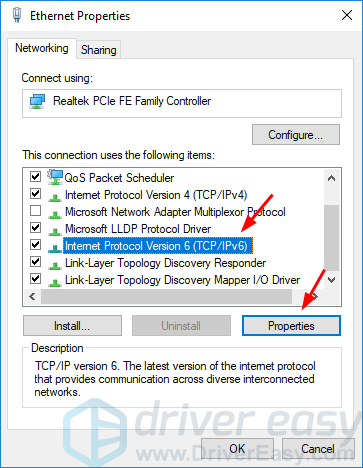Click the Ethernet adapter icon in title bar
The height and width of the screenshot is (468, 363).
[x=17, y=15]
